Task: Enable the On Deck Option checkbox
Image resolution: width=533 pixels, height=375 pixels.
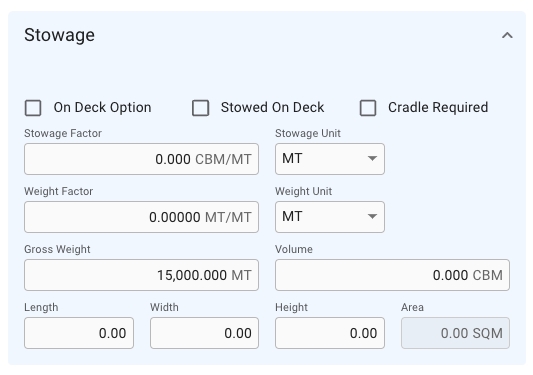Action: (x=33, y=108)
